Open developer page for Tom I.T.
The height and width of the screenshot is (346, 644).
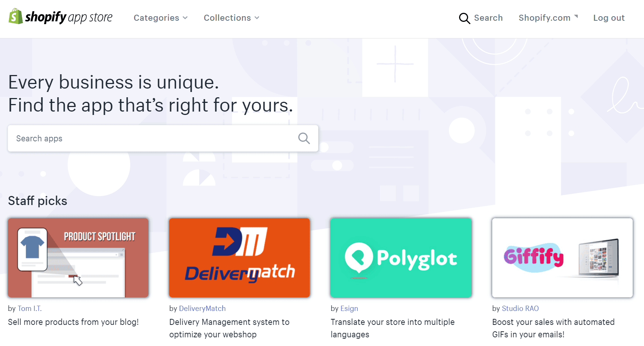coord(29,308)
